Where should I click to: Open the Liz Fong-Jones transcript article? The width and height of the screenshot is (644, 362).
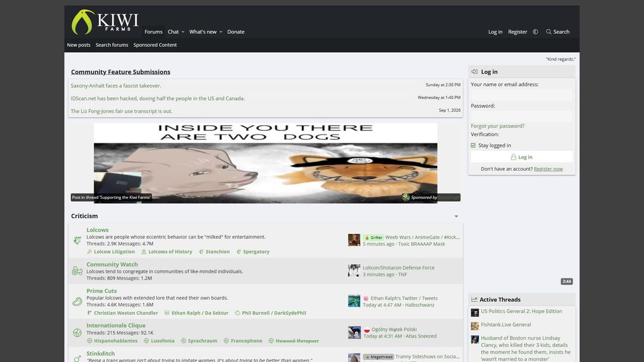(122, 111)
